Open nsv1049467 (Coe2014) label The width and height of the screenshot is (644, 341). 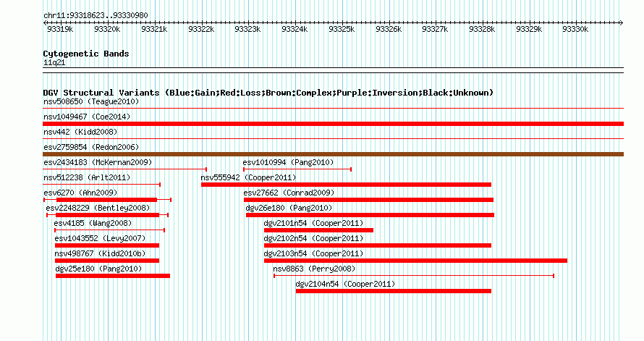[87, 117]
